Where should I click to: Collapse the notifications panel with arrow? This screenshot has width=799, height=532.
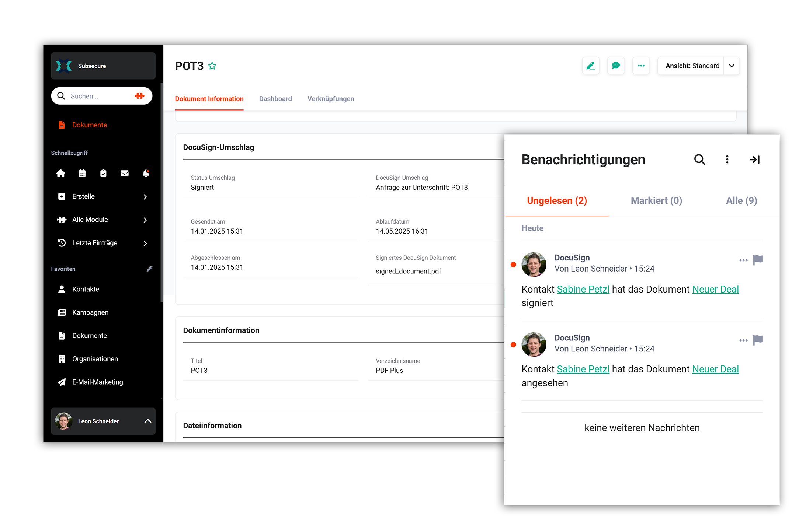point(754,160)
